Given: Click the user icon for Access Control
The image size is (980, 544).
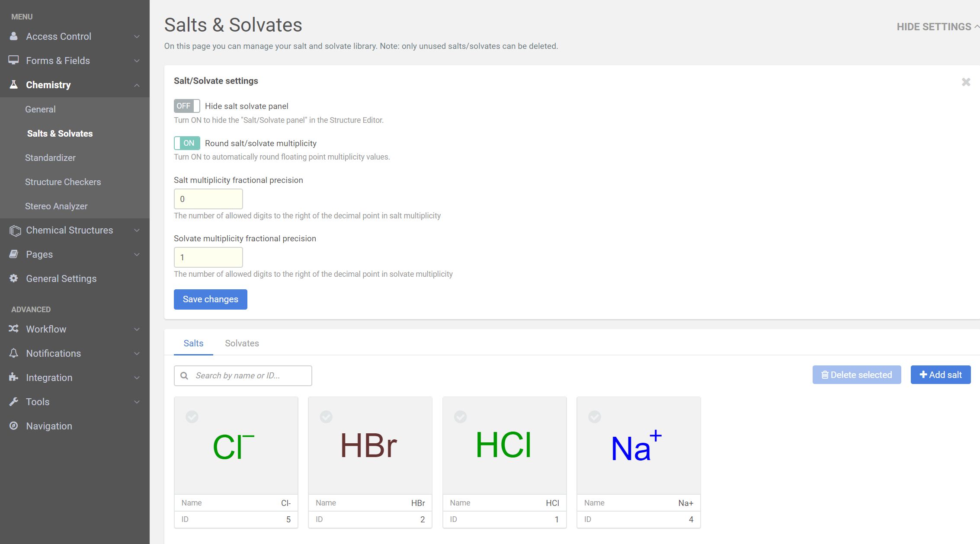Looking at the screenshot, I should pyautogui.click(x=14, y=36).
